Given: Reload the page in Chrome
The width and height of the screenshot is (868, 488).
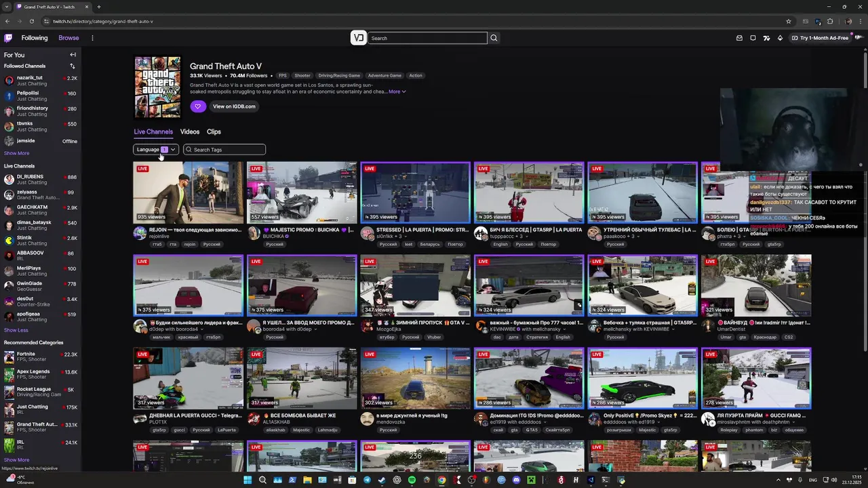Looking at the screenshot, I should click(31, 21).
